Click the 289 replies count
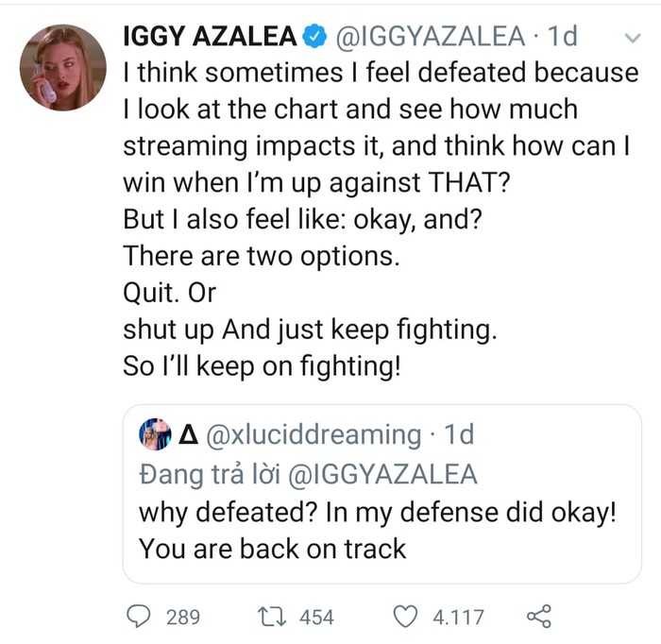The image size is (661, 644). tap(183, 617)
